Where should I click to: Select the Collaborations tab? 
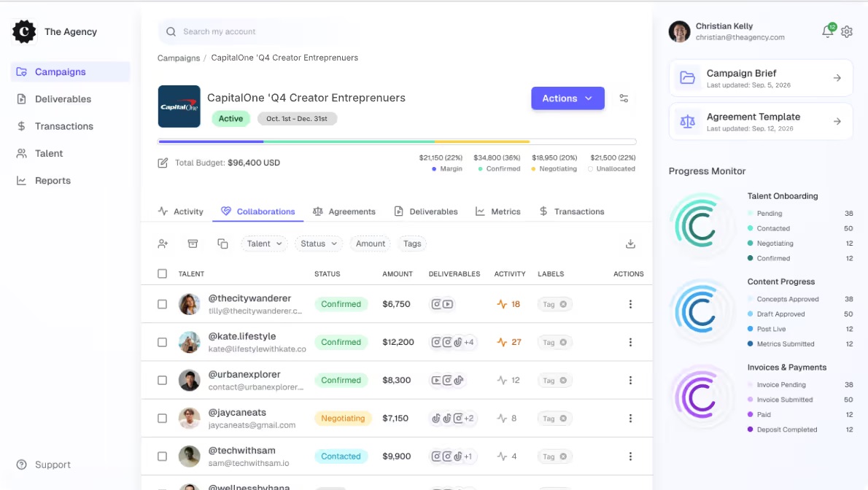coord(258,211)
